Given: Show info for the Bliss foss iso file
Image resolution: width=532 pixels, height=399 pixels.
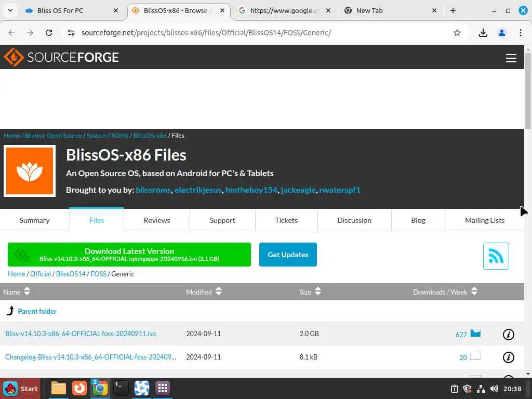Looking at the screenshot, I should (508, 334).
